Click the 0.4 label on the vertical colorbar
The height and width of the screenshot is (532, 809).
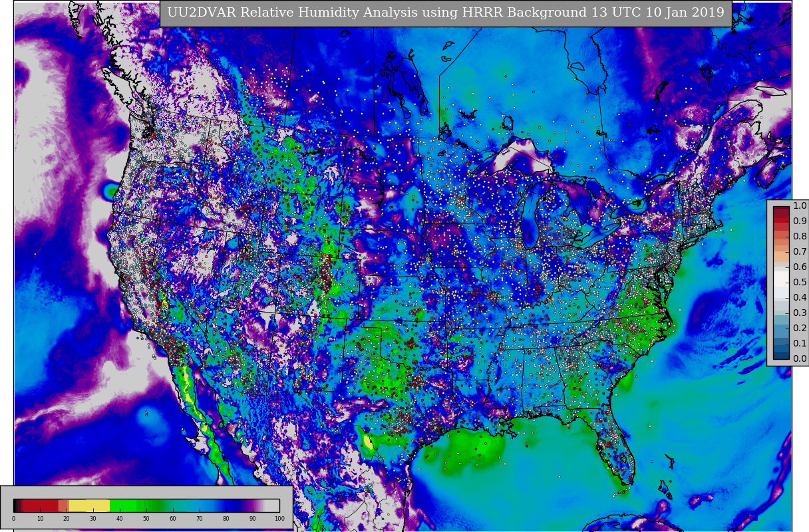(x=800, y=298)
